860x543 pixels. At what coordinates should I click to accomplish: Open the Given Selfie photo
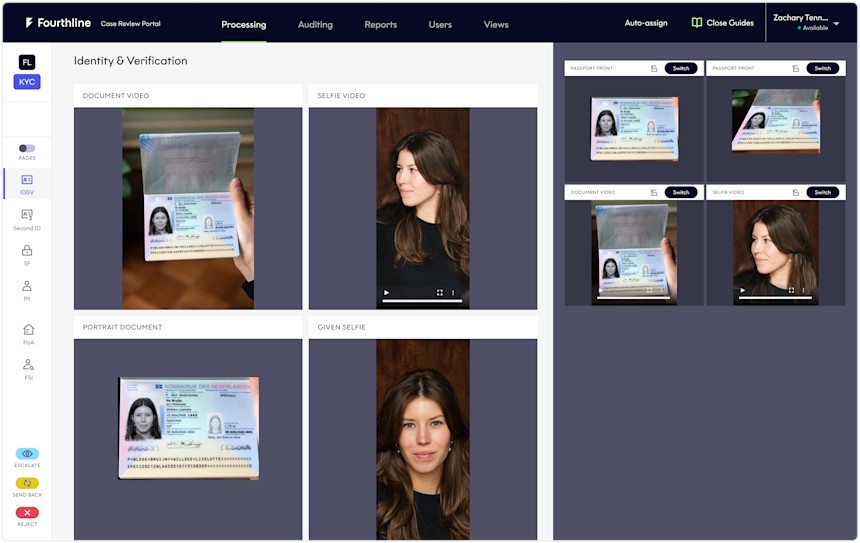pos(423,439)
